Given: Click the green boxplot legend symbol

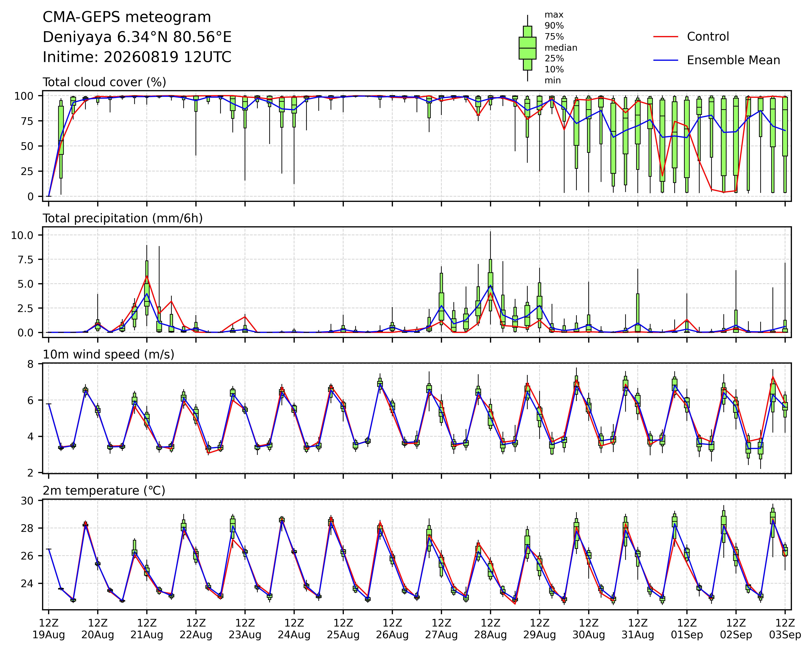Looking at the screenshot, I should coord(527,48).
